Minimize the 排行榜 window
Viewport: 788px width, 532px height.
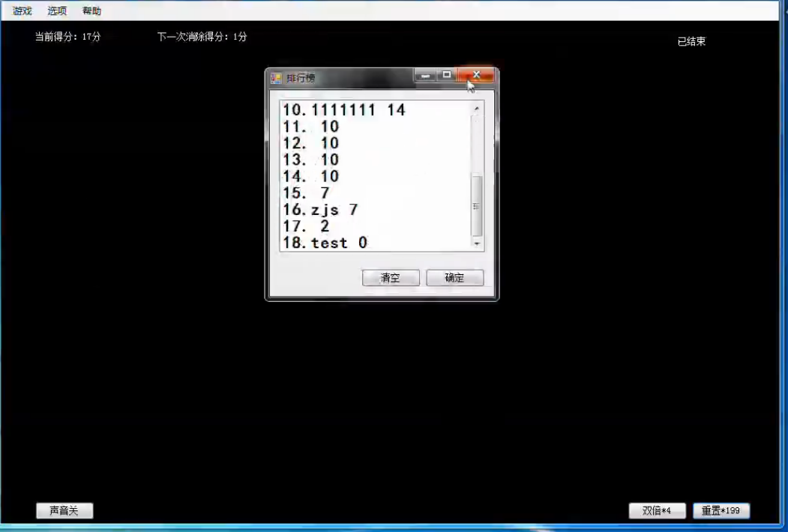click(425, 75)
